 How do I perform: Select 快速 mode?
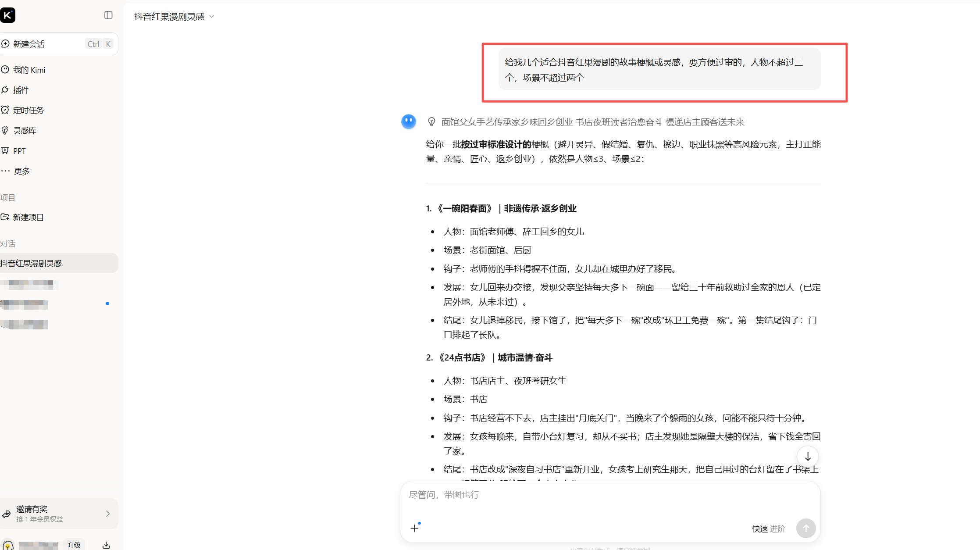[760, 529]
